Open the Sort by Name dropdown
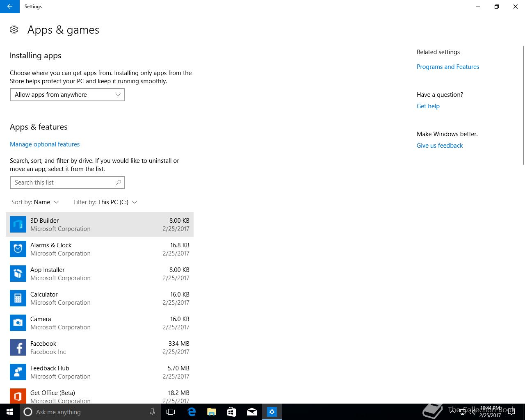This screenshot has height=420, width=525. tap(35, 202)
